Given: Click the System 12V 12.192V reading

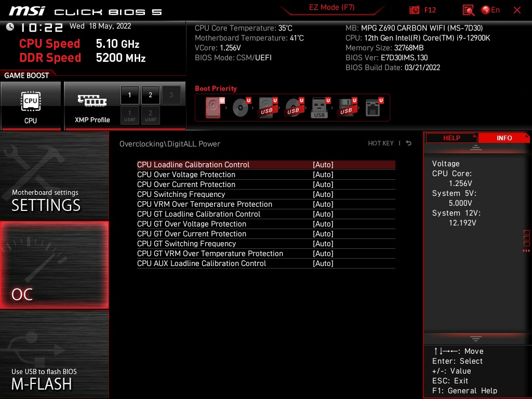Looking at the screenshot, I should (462, 222).
